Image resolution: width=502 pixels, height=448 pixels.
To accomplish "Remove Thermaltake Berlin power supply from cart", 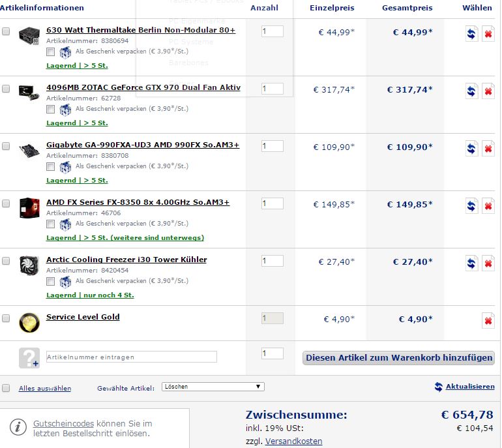I will [488, 34].
